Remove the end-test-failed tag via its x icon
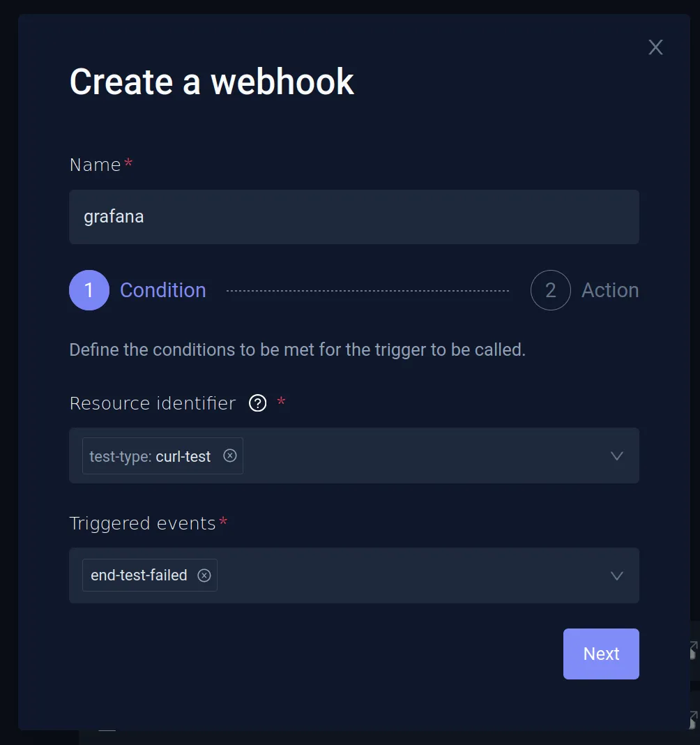 click(x=204, y=575)
